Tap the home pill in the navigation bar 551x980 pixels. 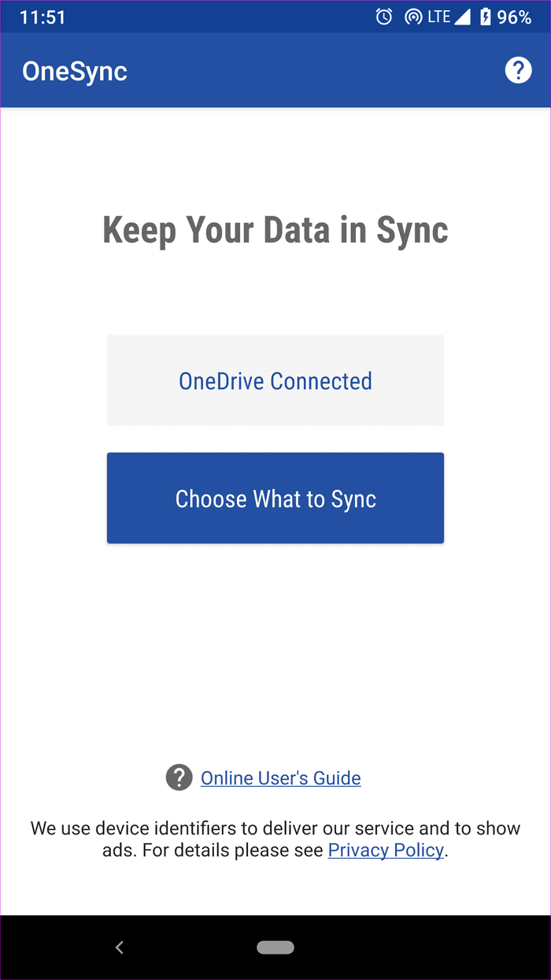pyautogui.click(x=275, y=948)
